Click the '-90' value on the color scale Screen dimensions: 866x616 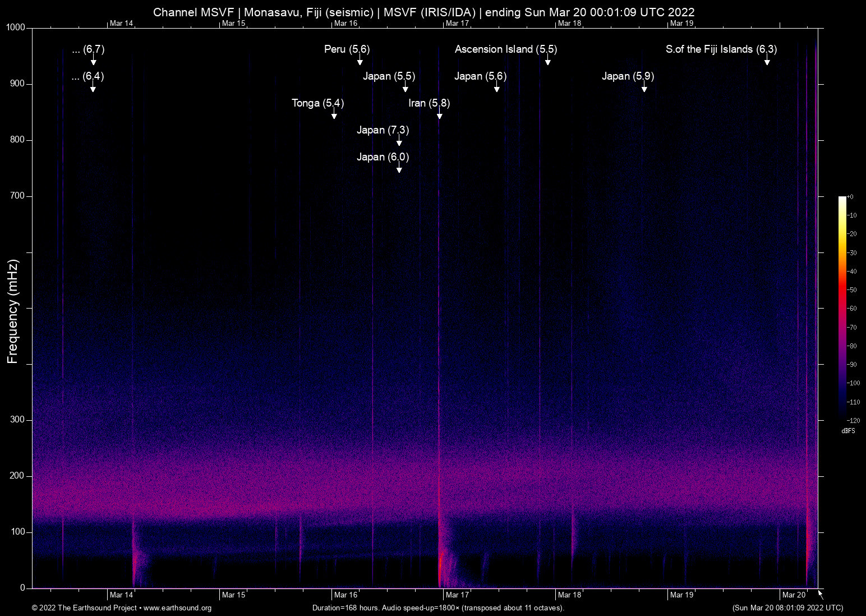pos(852,365)
